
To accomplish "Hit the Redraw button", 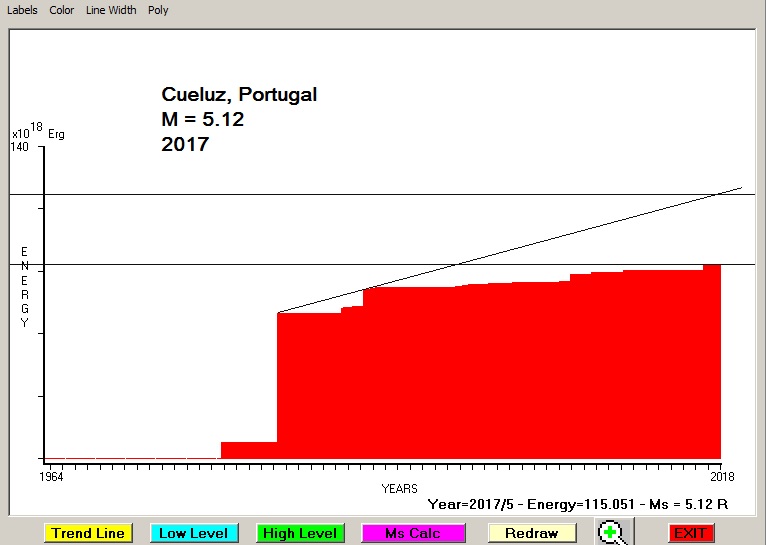I will point(531,533).
